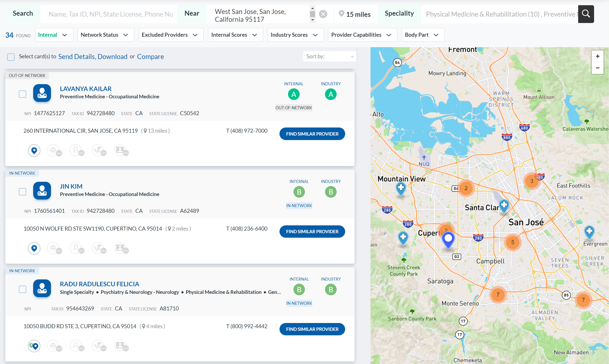Check the Jin Kim card checkbox
Image resolution: width=609 pixels, height=364 pixels.
[23, 191]
